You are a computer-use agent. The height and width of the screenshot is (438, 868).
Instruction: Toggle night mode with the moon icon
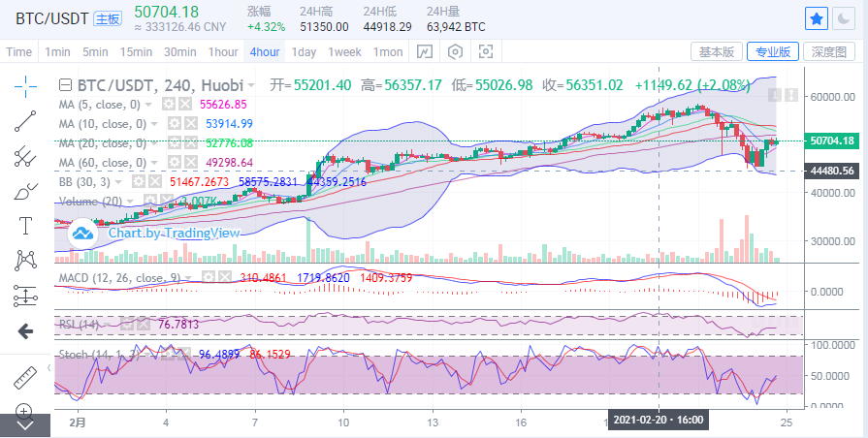click(x=844, y=18)
